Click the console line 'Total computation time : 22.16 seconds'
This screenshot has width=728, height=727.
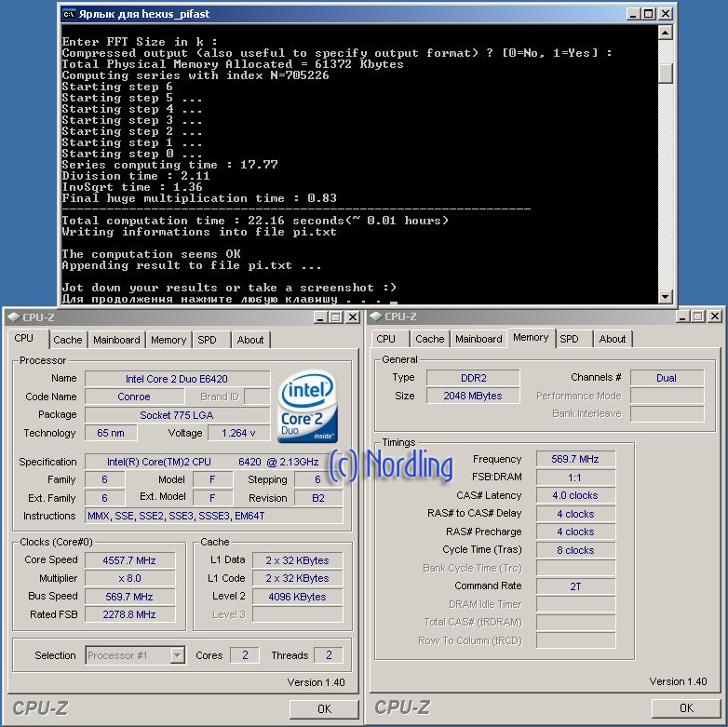click(255, 221)
